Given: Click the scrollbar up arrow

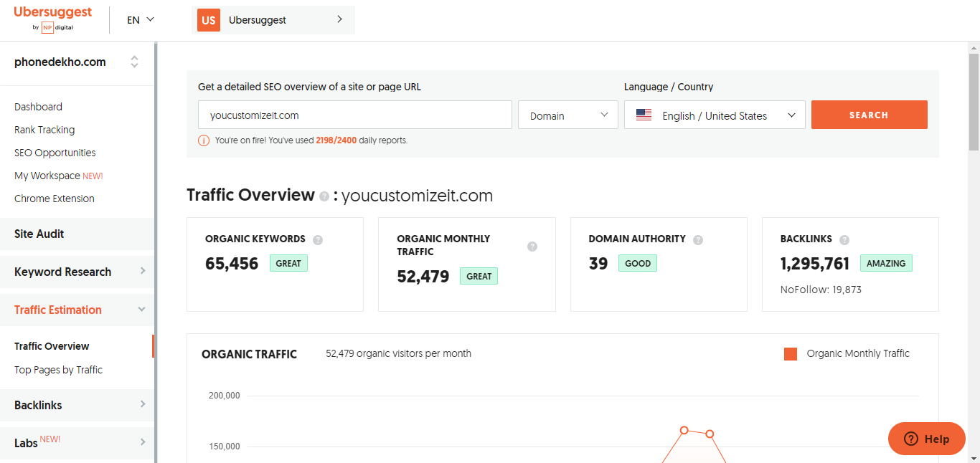Looking at the screenshot, I should 974,47.
